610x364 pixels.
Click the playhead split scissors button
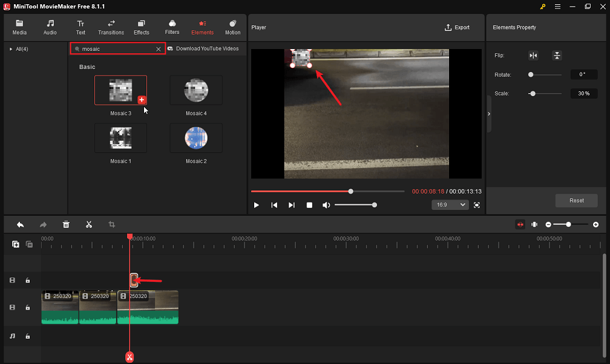[130, 357]
